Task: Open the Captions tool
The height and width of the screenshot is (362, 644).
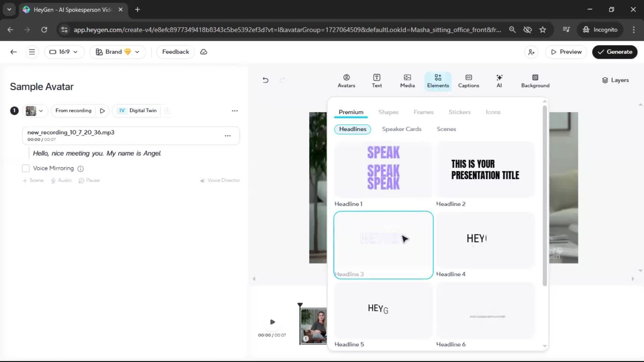Action: click(468, 81)
